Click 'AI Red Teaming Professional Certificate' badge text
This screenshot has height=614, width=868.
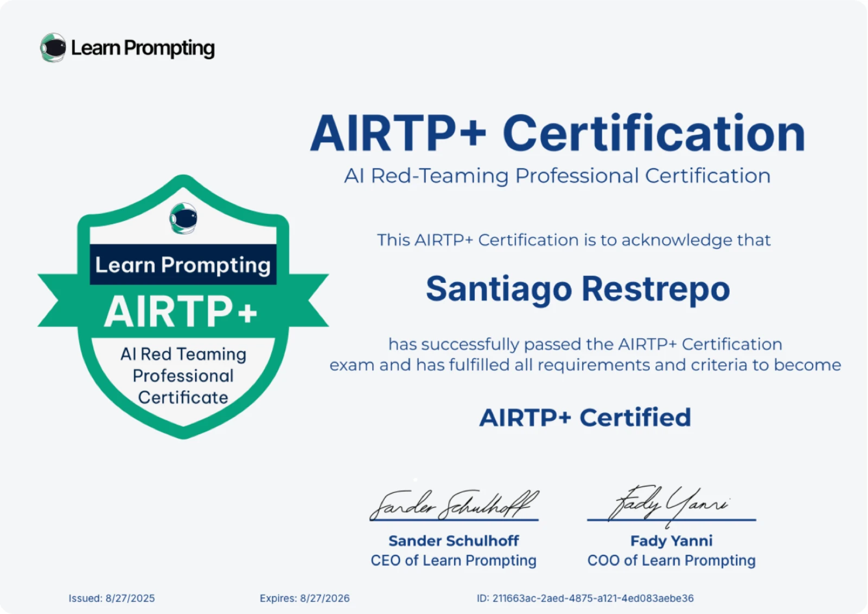click(x=183, y=376)
